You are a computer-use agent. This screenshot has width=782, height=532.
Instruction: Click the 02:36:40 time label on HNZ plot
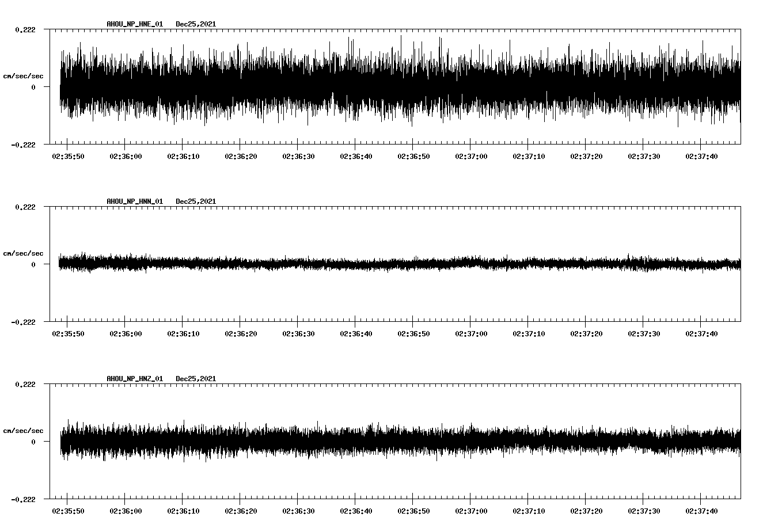point(356,511)
